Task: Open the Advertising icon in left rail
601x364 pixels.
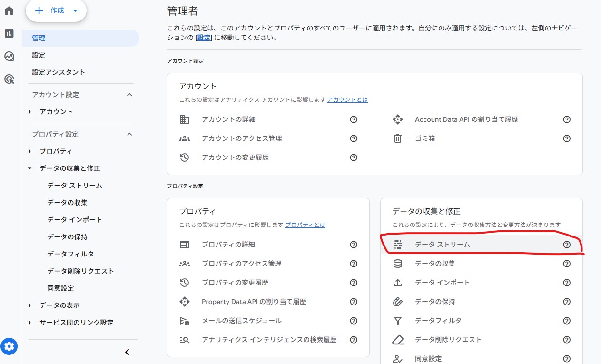Action: (9, 79)
